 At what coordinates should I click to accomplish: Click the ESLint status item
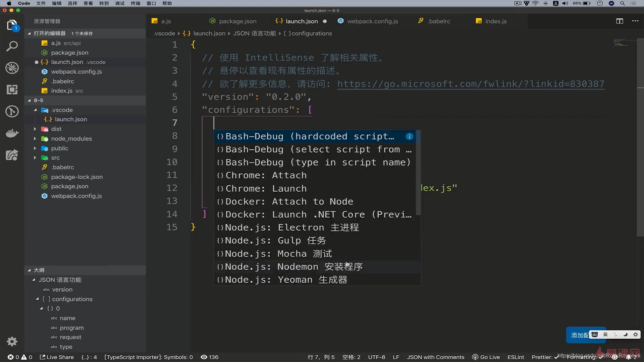coord(516,357)
